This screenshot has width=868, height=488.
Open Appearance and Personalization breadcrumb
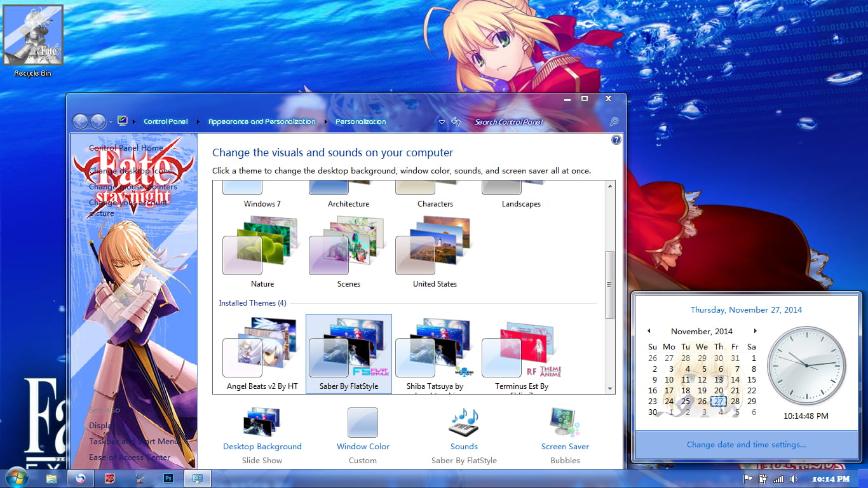(262, 121)
